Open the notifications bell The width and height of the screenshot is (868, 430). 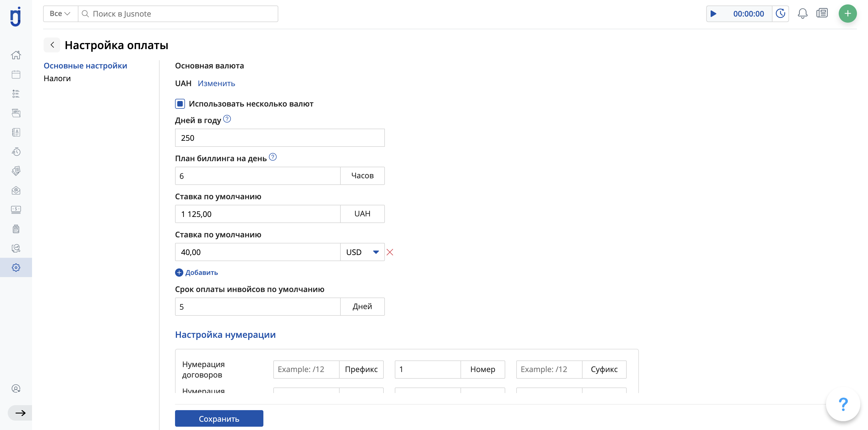pos(803,14)
